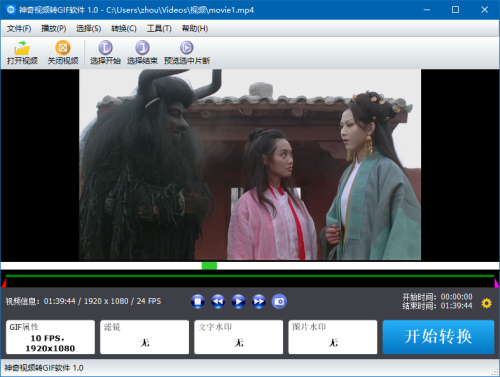The height and width of the screenshot is (377, 500).
Task: Fast forward the video
Action: (x=259, y=301)
